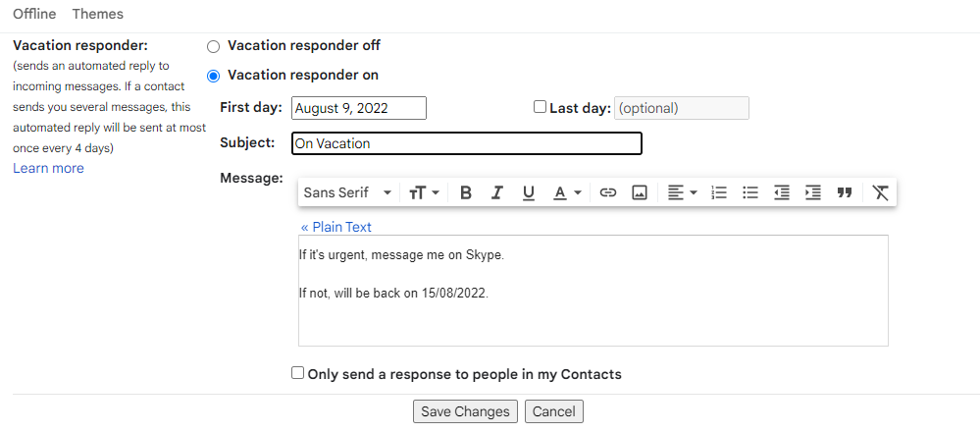
Task: Switch to the Themes tab
Action: pos(98,14)
